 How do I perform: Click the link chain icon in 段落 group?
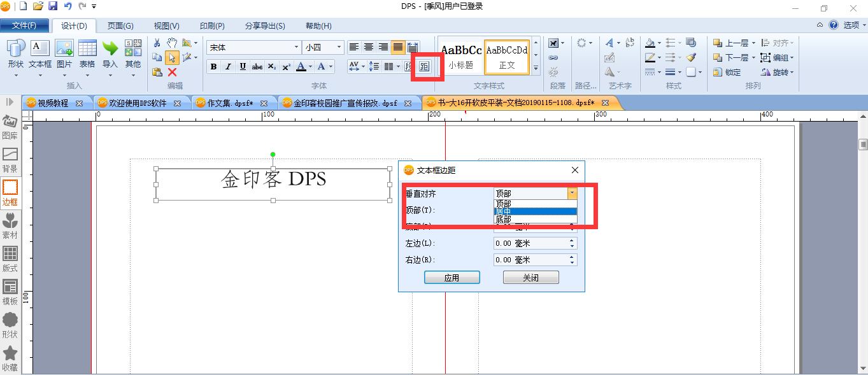click(553, 57)
